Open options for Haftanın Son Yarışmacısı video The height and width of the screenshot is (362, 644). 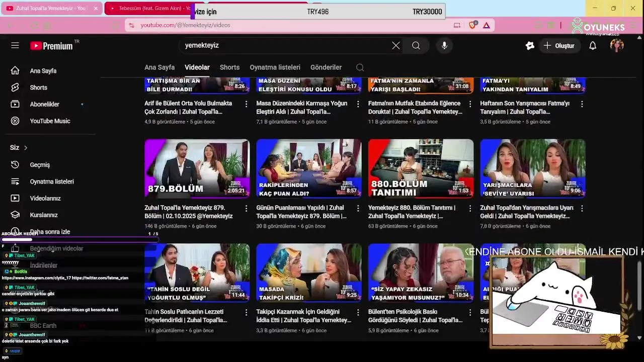point(582,104)
